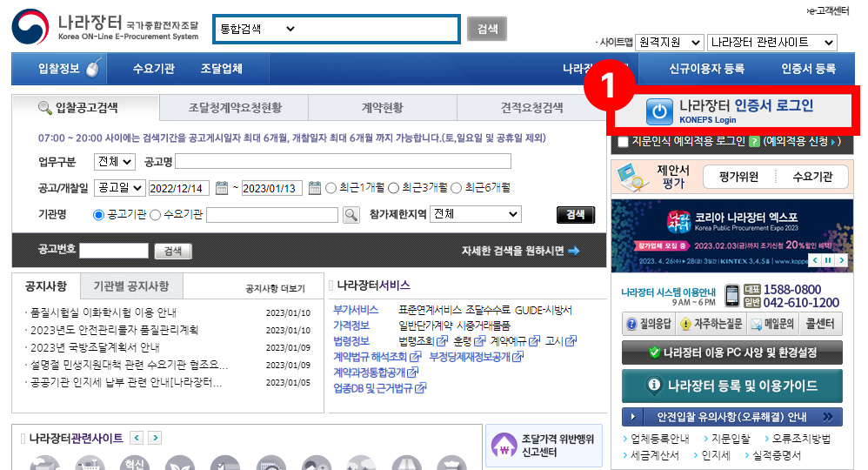868x470 pixels.
Task: Click the 나라장터 인증서 로그인 power icon
Action: pyautogui.click(x=659, y=111)
